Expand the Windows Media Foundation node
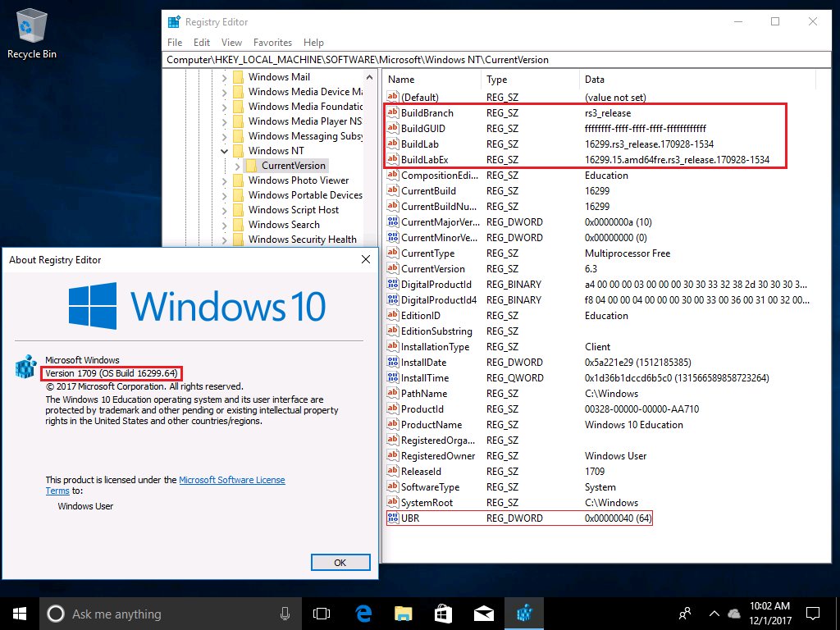The width and height of the screenshot is (840, 630). (224, 107)
